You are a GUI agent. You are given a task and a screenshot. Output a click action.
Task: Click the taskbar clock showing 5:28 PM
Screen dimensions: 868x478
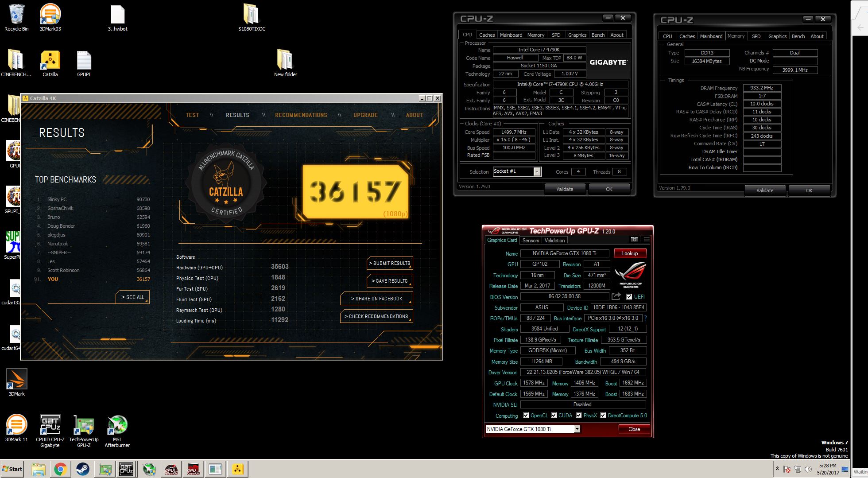point(828,469)
